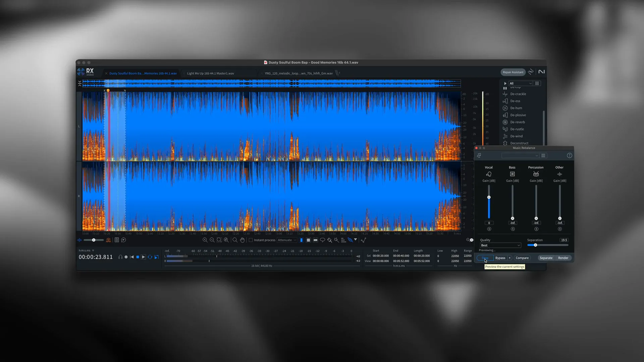The height and width of the screenshot is (362, 644).
Task: Switch to YNG_120_melodic_loop tab
Action: click(299, 73)
